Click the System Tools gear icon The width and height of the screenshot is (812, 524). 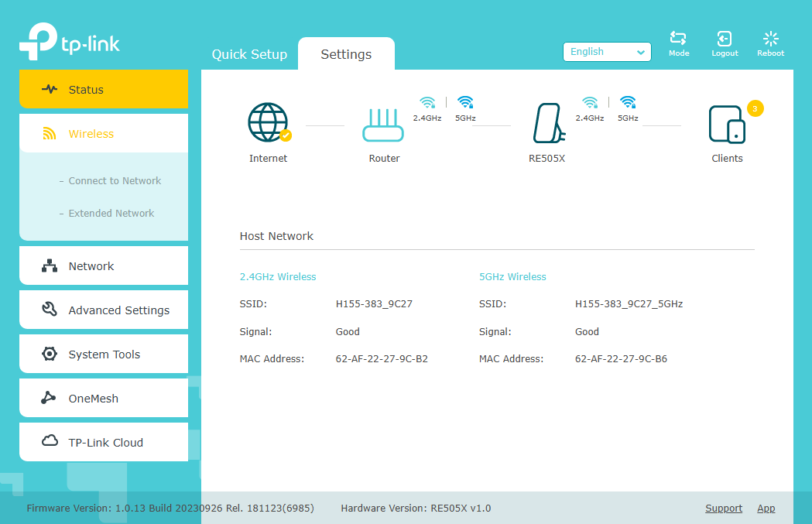click(50, 354)
